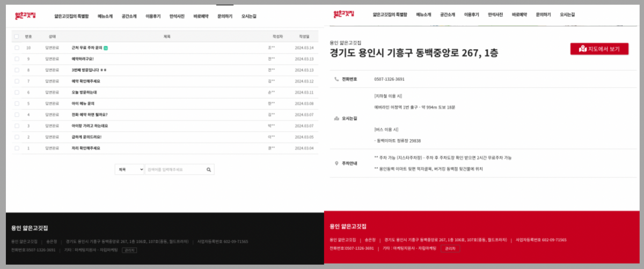Open the 제목 search filter dropdown
Viewport: 644px width, 269px height.
click(x=129, y=169)
